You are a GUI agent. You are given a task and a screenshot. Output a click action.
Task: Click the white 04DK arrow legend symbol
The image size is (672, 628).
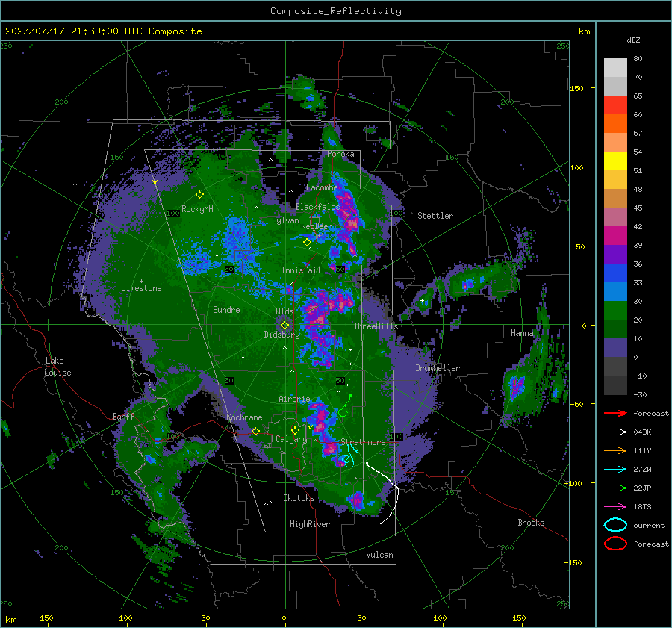click(615, 432)
